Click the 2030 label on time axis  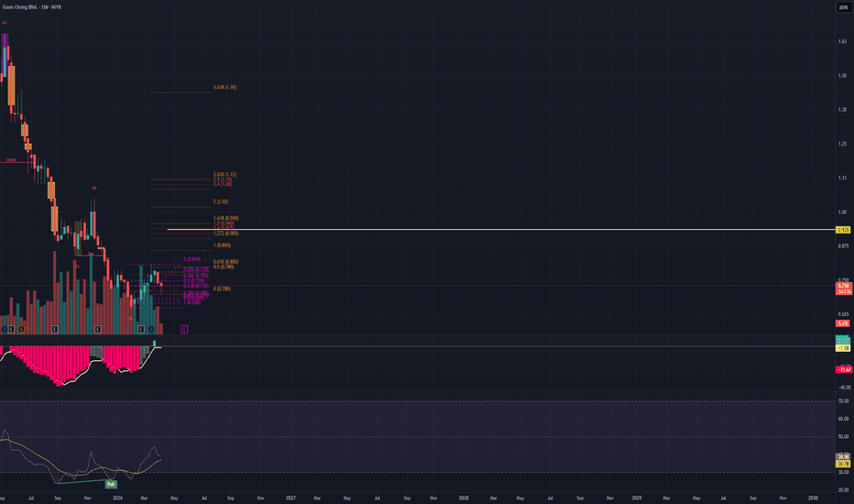tap(813, 498)
